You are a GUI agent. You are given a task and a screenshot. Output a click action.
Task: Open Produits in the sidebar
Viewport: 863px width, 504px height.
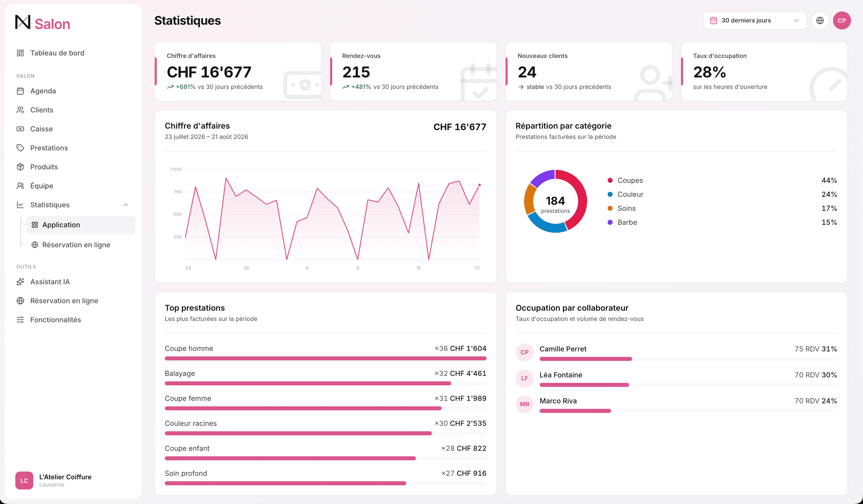(x=44, y=167)
